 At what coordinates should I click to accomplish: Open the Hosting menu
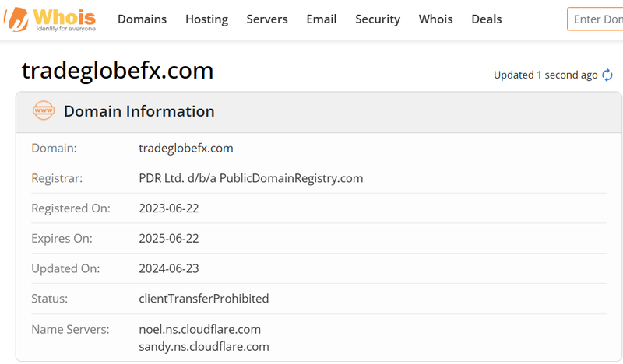tap(206, 19)
